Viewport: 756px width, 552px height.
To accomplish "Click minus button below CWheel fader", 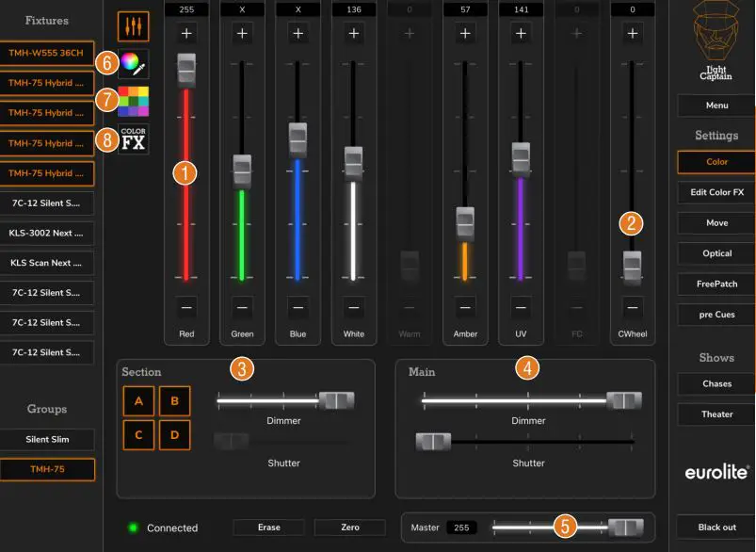I will pos(633,307).
